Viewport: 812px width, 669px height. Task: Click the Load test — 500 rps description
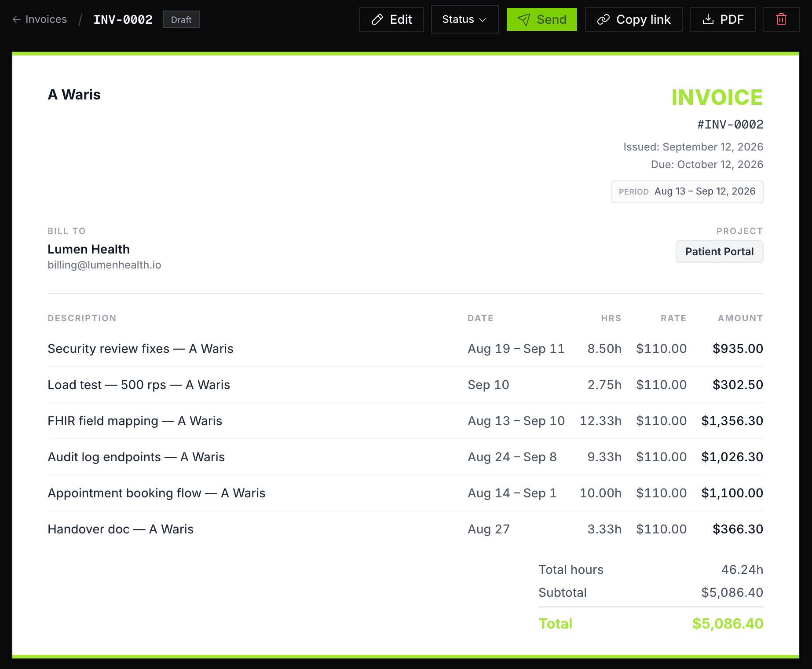(x=139, y=385)
